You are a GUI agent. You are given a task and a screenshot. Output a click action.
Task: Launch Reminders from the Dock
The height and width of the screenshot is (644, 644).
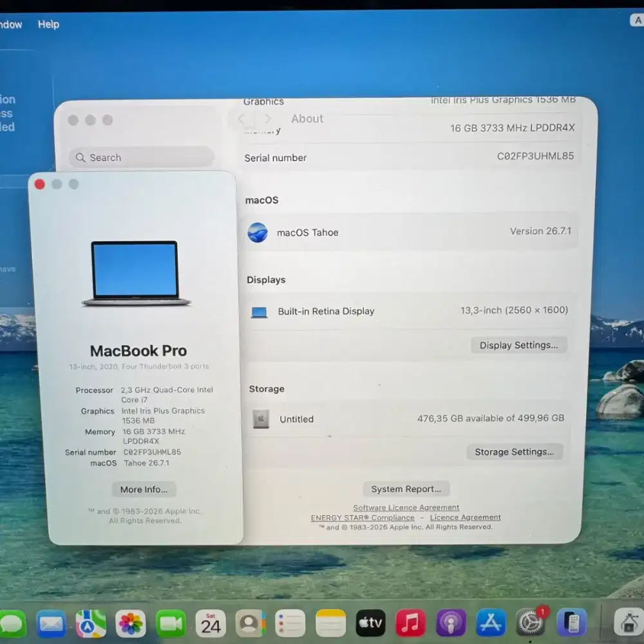click(290, 624)
